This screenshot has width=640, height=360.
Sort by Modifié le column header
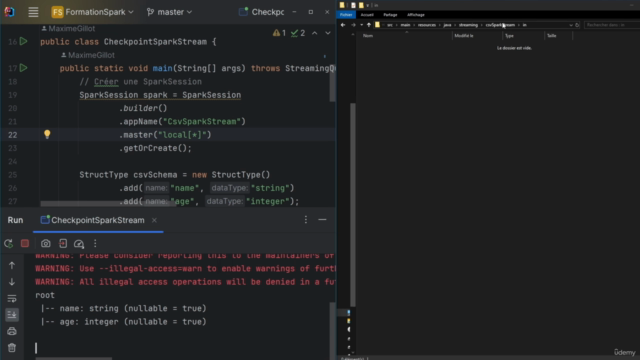click(477, 36)
